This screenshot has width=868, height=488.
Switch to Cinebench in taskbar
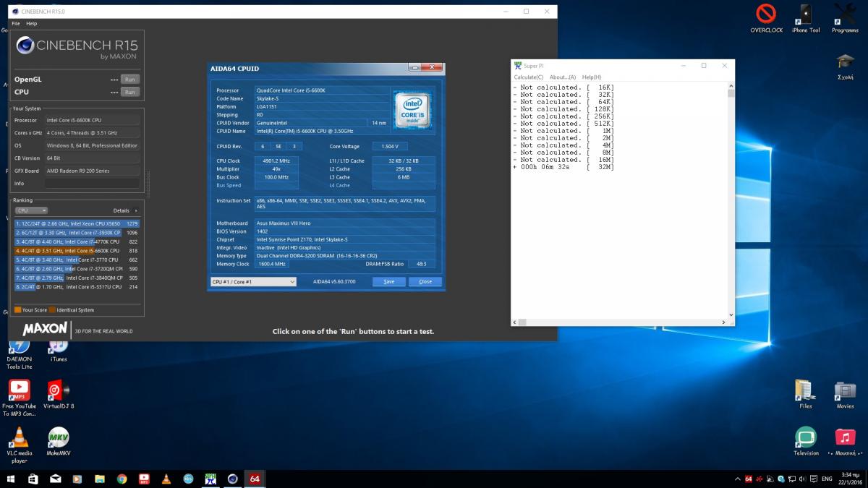232,479
